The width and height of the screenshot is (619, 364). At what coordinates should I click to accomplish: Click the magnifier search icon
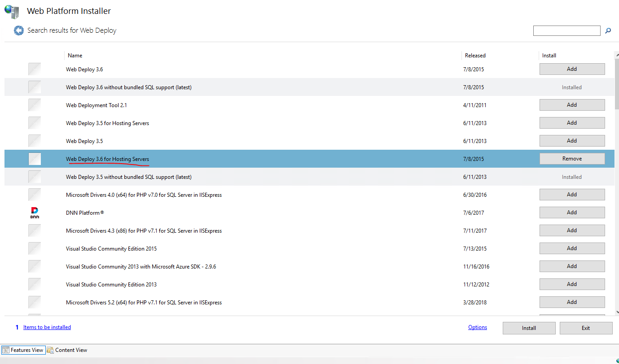click(x=608, y=30)
